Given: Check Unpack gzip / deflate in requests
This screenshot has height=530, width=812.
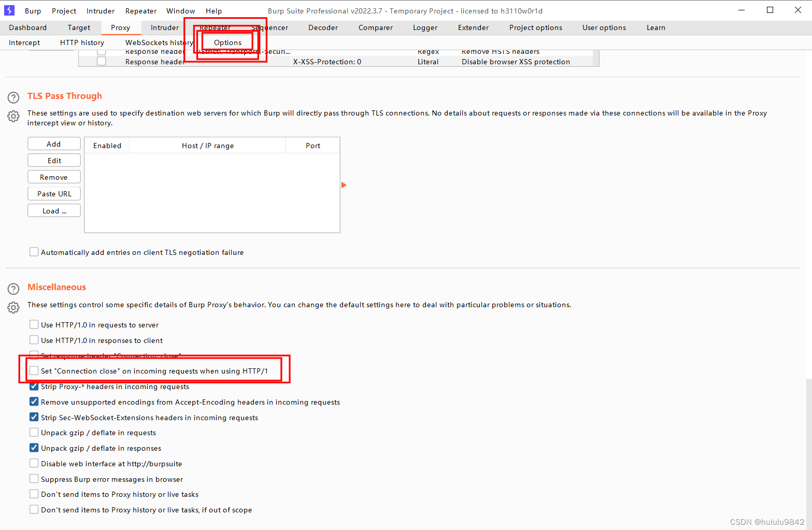Looking at the screenshot, I should (x=34, y=432).
